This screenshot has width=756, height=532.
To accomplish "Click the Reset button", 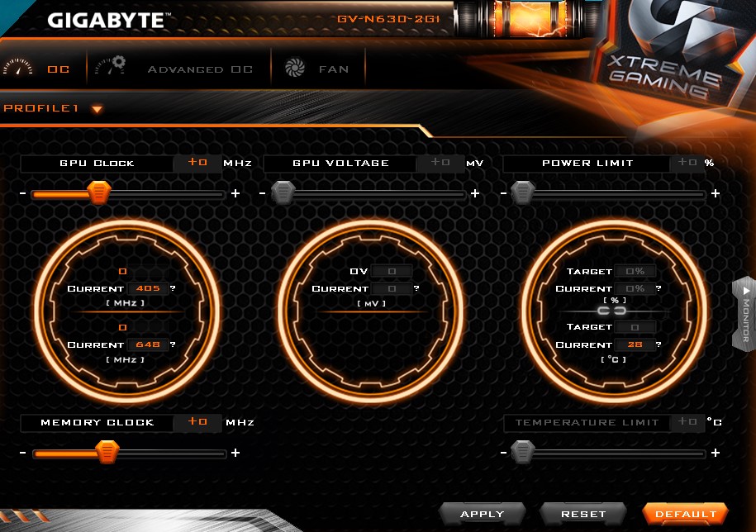I will (583, 514).
